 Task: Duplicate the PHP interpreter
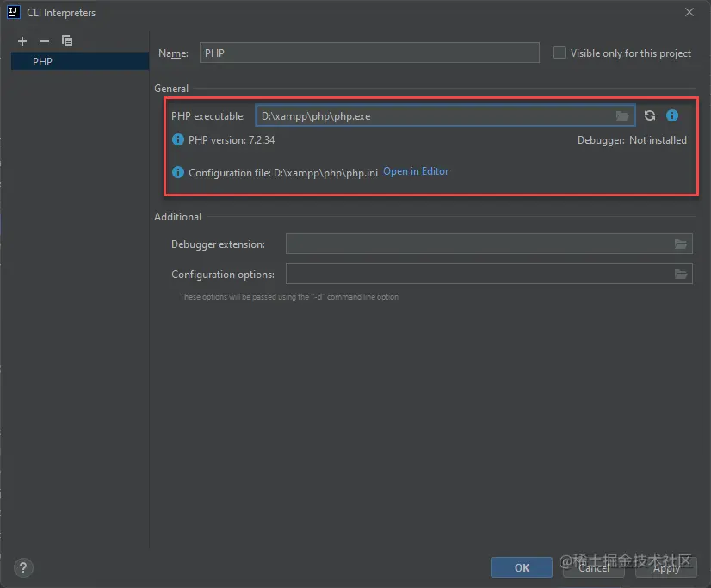[x=66, y=40]
